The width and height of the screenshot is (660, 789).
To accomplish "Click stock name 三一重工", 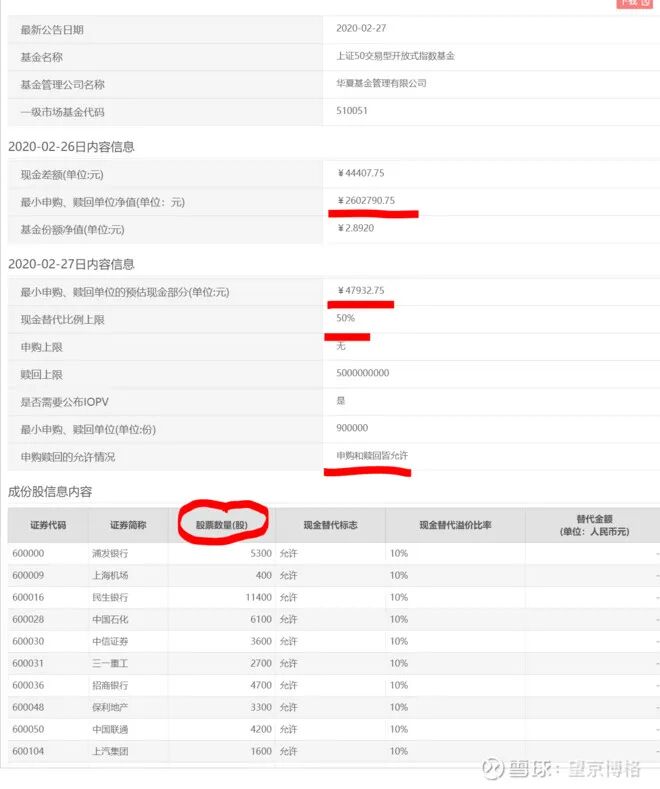I will [110, 663].
